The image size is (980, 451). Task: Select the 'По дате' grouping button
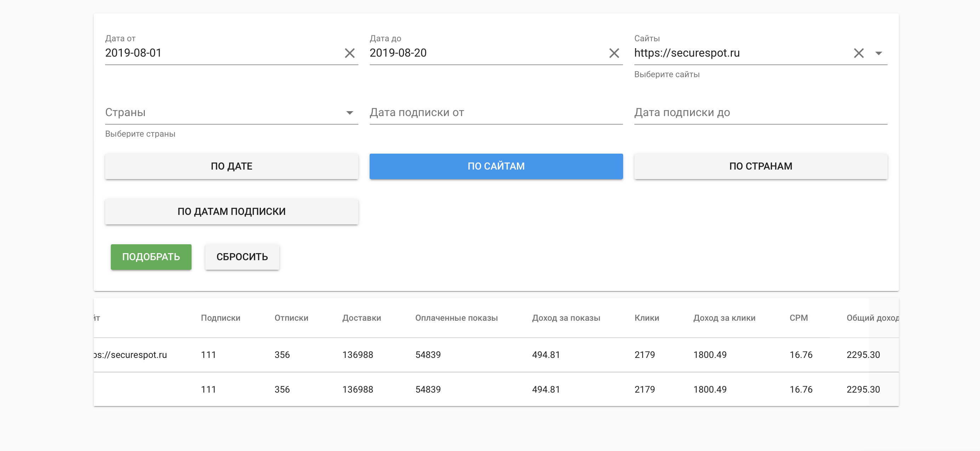(x=231, y=166)
